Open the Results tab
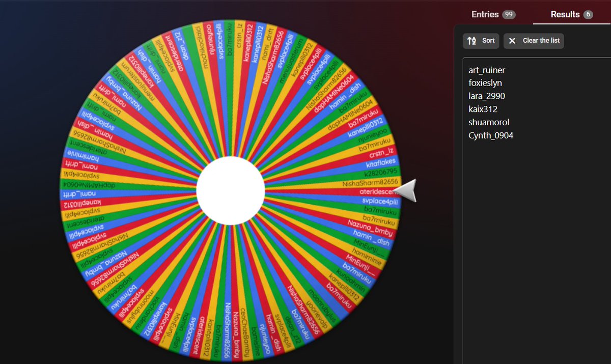Viewport: 611px width, 364px height. (572, 14)
